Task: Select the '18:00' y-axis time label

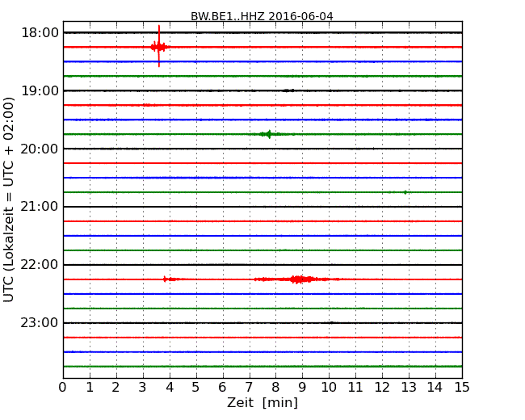Action: (x=40, y=33)
